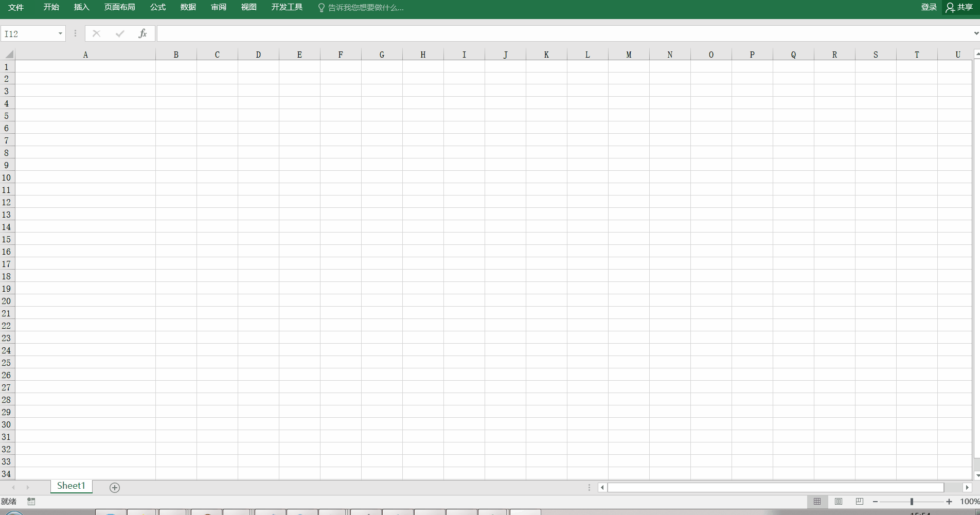Click the vertical scrollbar down arrow
The width and height of the screenshot is (980, 515).
pyautogui.click(x=977, y=476)
